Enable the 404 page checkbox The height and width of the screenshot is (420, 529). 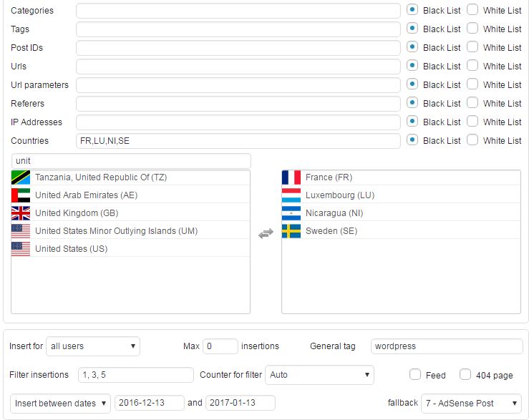coord(465,374)
